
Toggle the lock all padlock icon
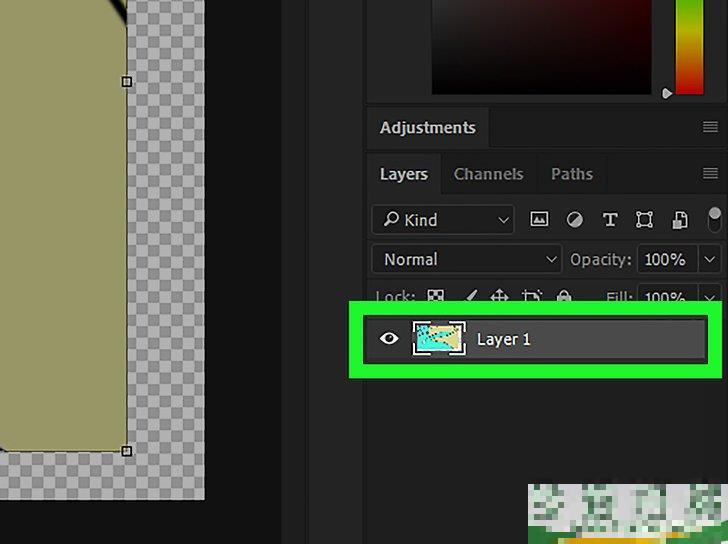coord(564,297)
